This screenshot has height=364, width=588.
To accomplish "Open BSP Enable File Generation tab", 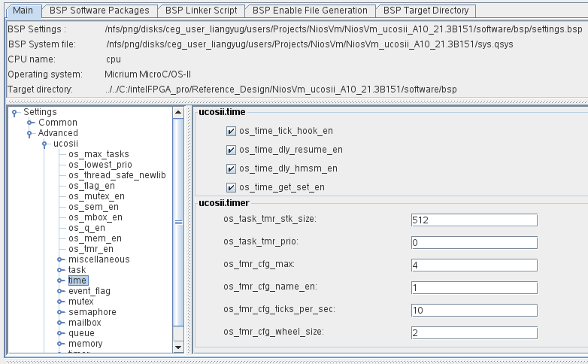I will click(x=310, y=11).
